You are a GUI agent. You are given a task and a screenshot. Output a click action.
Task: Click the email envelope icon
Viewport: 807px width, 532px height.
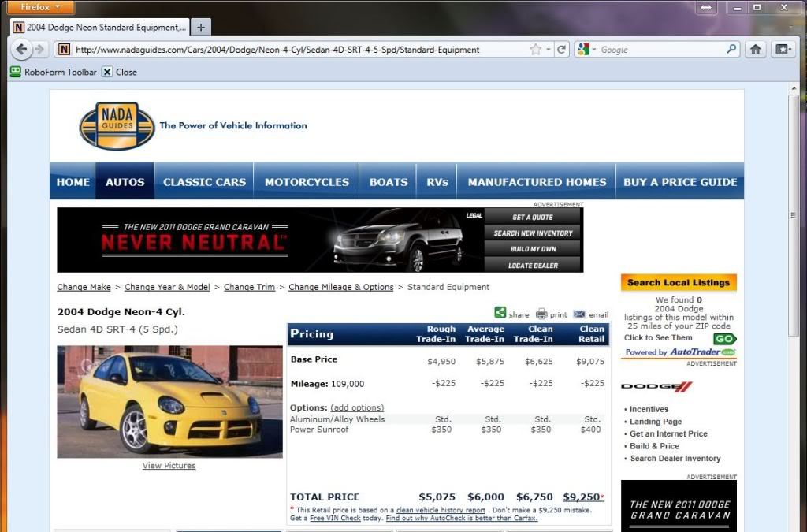click(579, 314)
